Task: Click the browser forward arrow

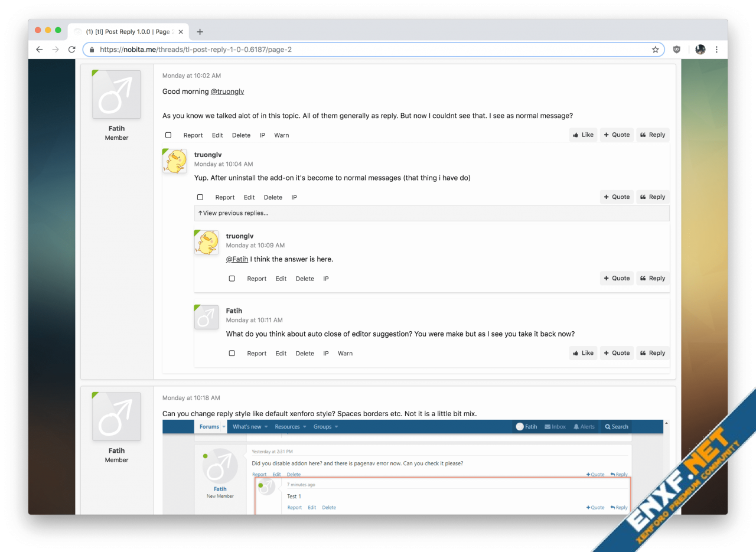Action: pos(56,50)
